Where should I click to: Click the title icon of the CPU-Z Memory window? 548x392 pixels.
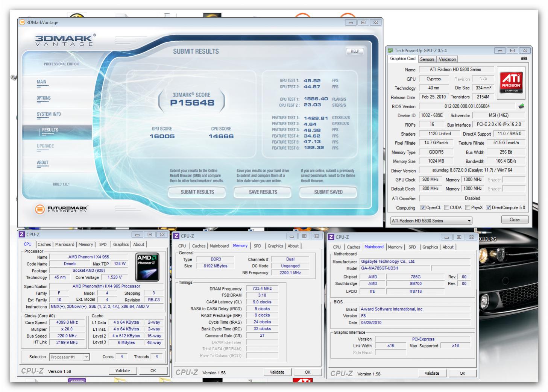click(x=176, y=236)
